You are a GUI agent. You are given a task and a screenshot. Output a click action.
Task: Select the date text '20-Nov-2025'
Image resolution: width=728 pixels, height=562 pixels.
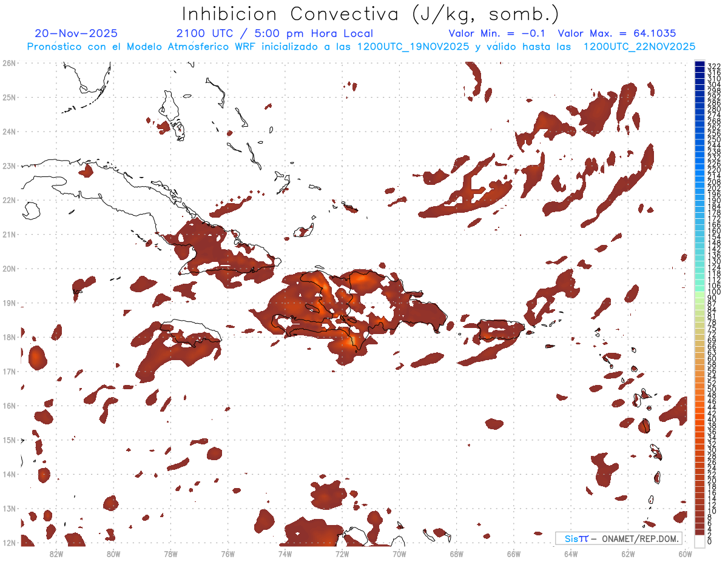click(76, 33)
